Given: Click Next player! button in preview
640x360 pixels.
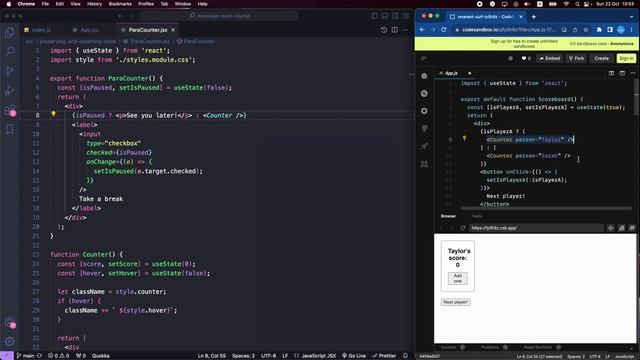Looking at the screenshot, I should (x=456, y=302).
